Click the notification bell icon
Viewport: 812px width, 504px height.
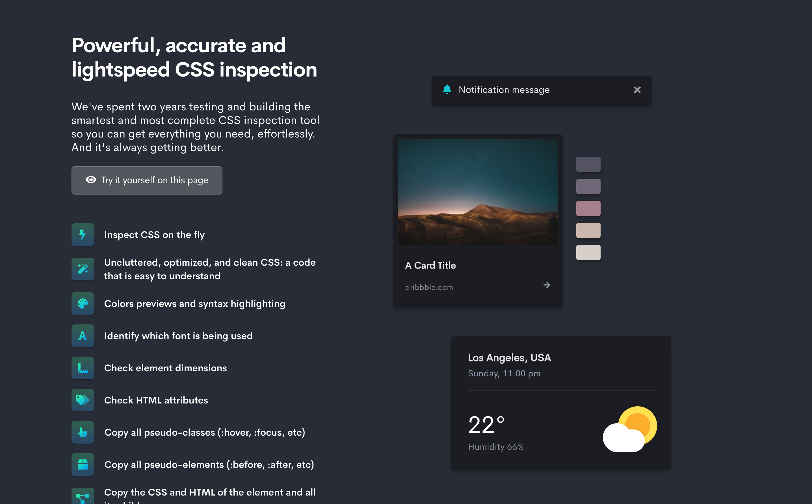click(446, 90)
